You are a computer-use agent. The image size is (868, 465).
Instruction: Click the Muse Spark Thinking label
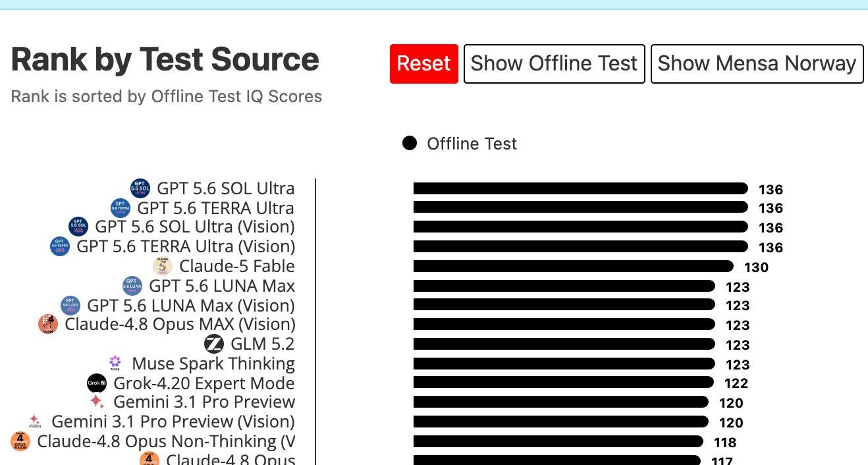pyautogui.click(x=213, y=364)
